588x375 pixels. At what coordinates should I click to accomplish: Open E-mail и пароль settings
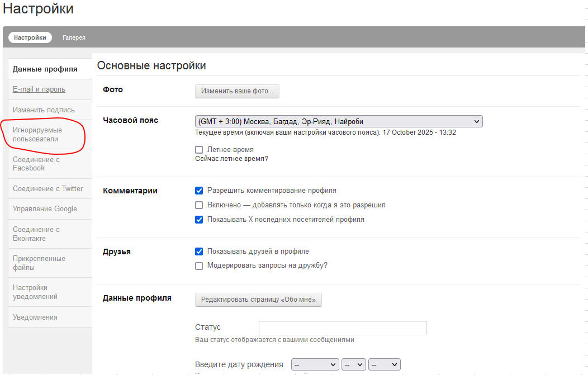[39, 89]
